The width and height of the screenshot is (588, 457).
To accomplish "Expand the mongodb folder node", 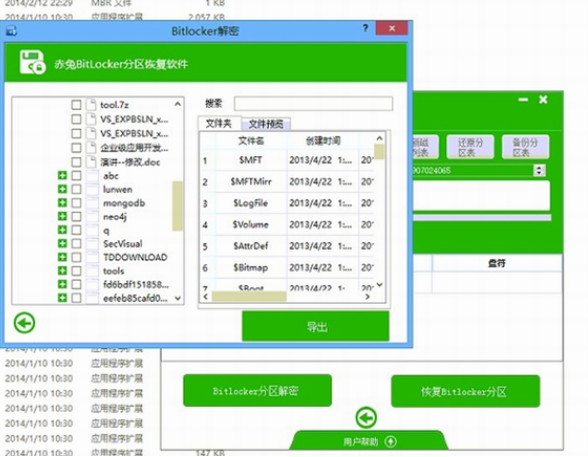I will coord(62,203).
